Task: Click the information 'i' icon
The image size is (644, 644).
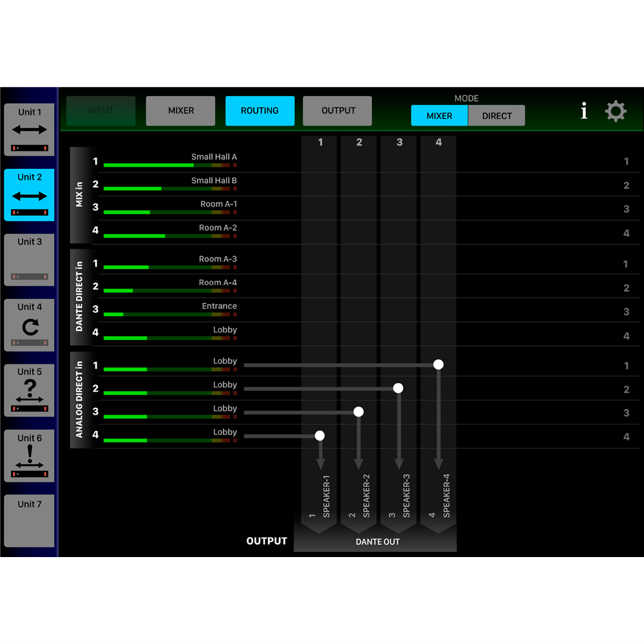Action: click(x=583, y=111)
